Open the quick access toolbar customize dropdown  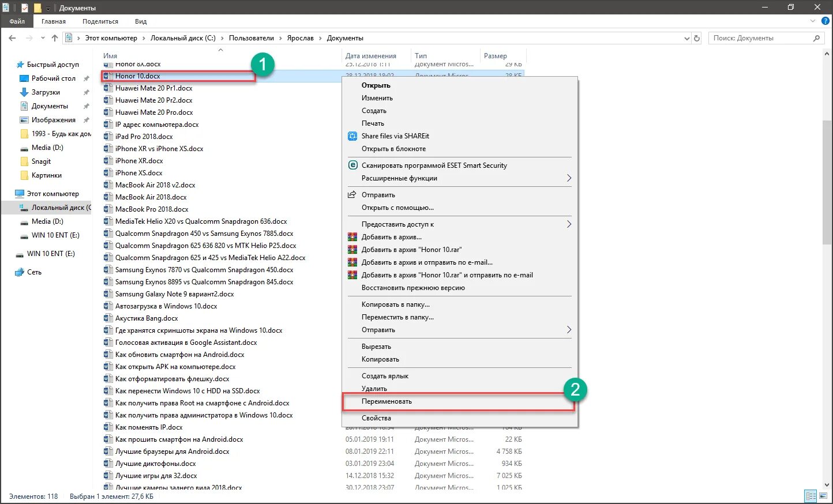[48, 9]
